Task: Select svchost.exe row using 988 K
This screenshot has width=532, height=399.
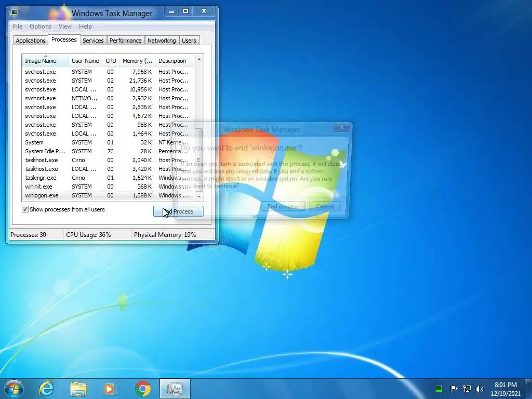Action: coord(108,125)
